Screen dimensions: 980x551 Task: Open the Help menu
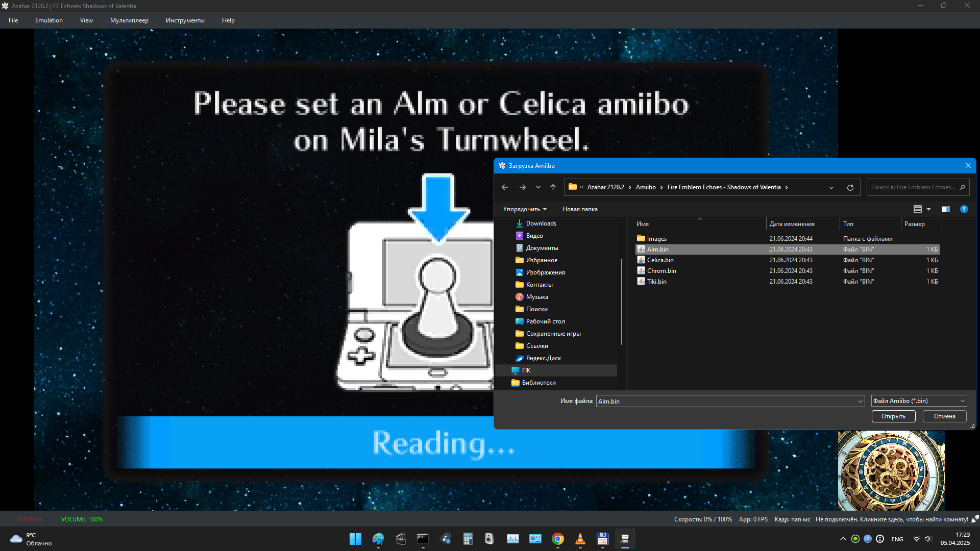click(x=228, y=20)
